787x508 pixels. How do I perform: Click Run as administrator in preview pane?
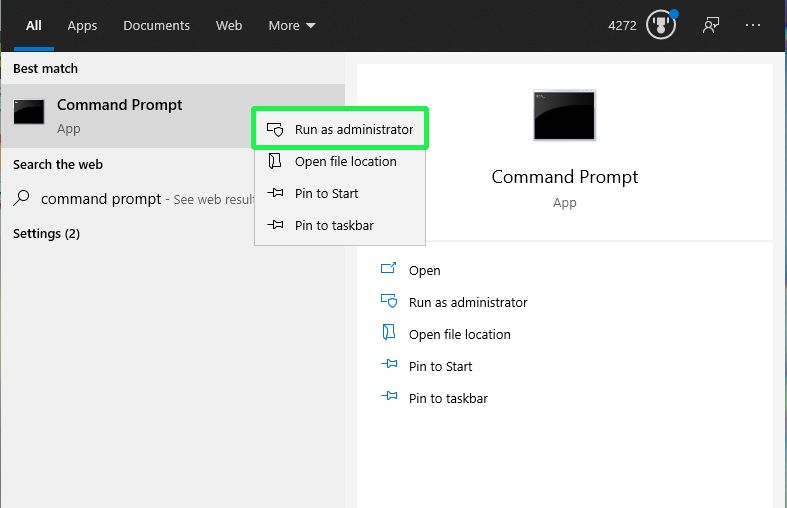468,303
